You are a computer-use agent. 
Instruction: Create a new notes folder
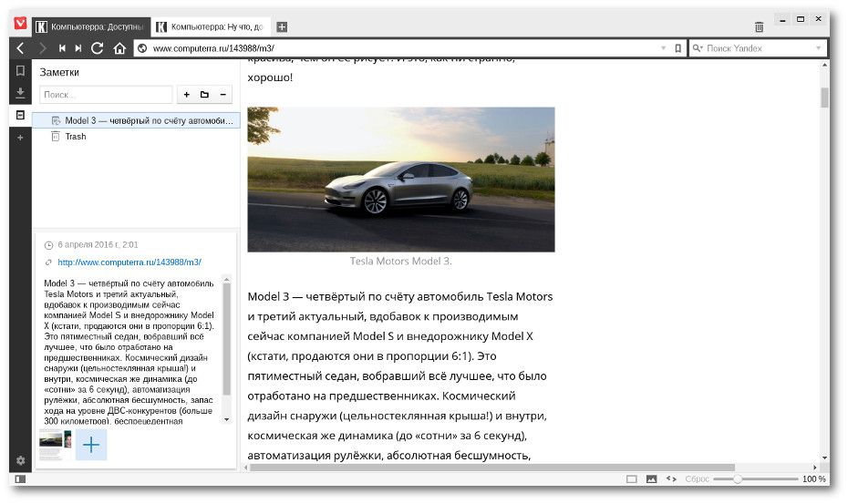(x=204, y=95)
